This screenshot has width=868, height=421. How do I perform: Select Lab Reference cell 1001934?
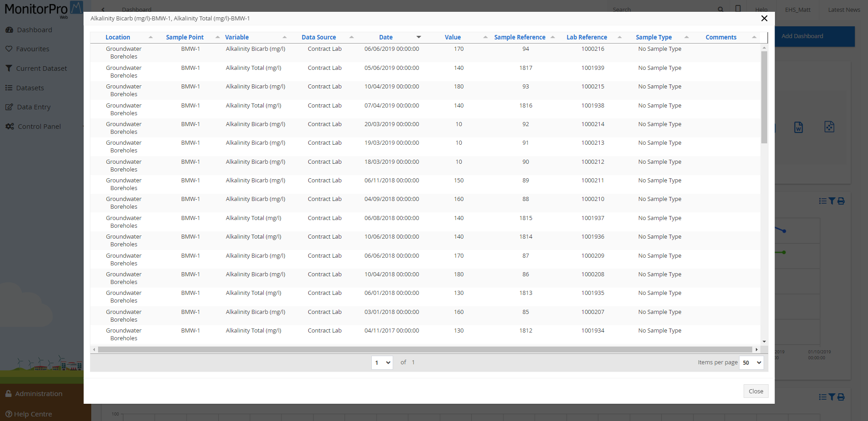593,331
